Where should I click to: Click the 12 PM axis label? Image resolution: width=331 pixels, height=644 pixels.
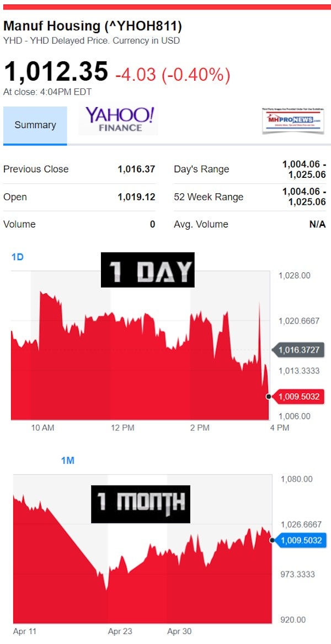click(x=122, y=428)
